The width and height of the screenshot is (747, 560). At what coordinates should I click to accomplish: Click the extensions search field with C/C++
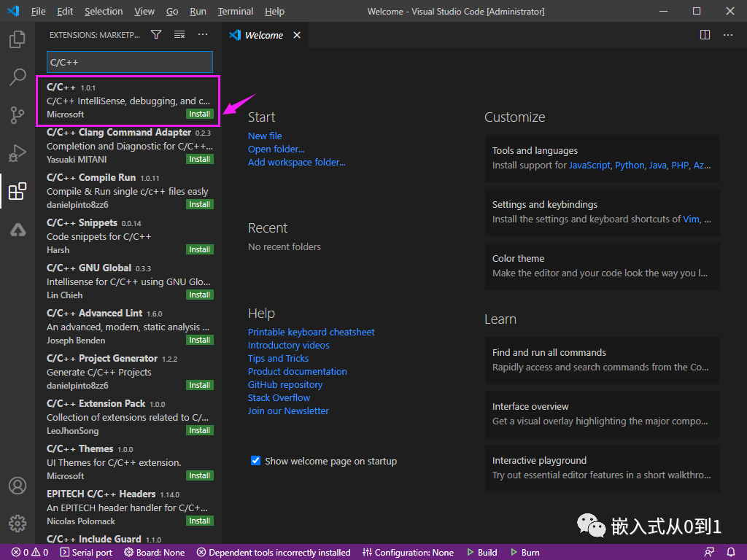(x=130, y=63)
